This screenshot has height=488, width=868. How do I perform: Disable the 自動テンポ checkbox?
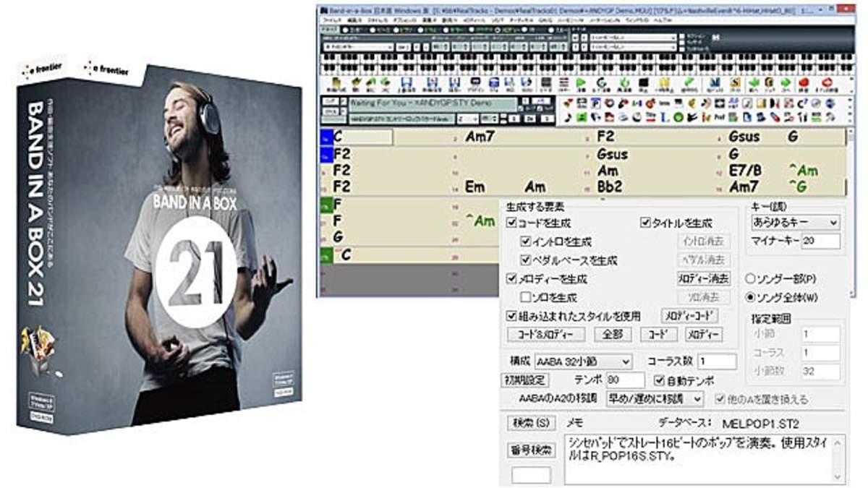coord(659,380)
